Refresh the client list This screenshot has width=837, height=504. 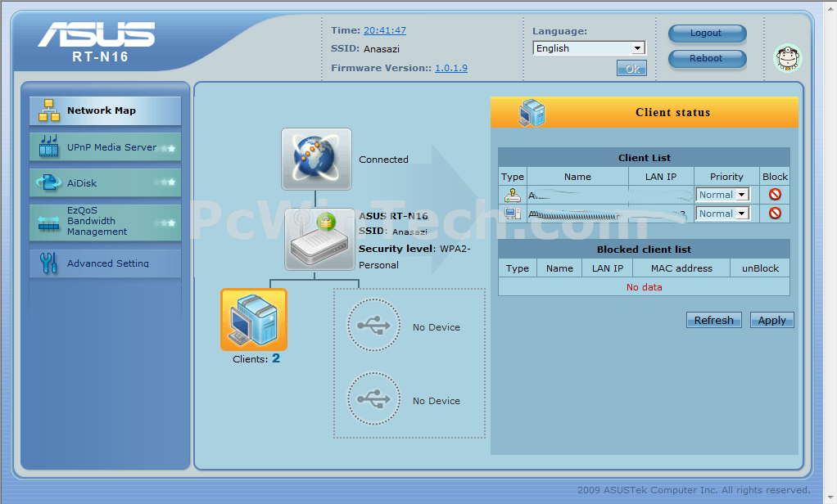click(x=713, y=320)
